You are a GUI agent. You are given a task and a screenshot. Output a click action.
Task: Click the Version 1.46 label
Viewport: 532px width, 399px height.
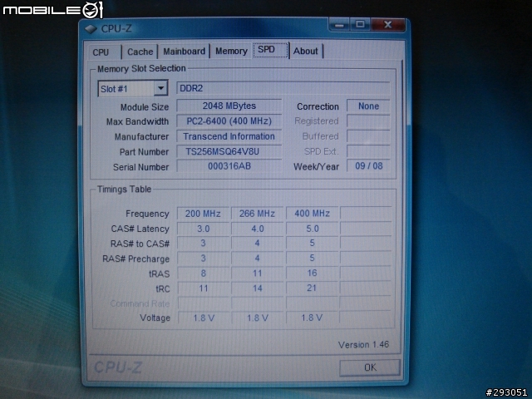pos(363,345)
